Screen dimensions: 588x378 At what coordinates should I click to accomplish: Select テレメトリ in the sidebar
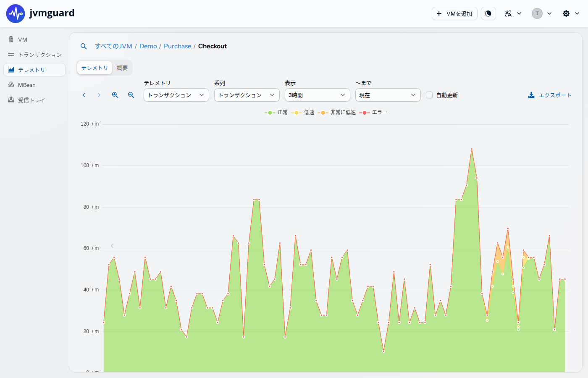coord(34,70)
